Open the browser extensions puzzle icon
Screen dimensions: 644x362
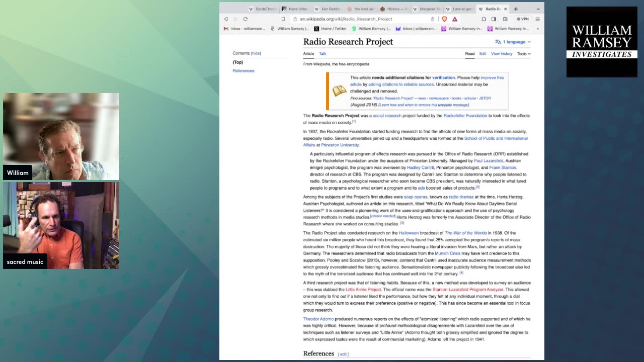[484, 19]
